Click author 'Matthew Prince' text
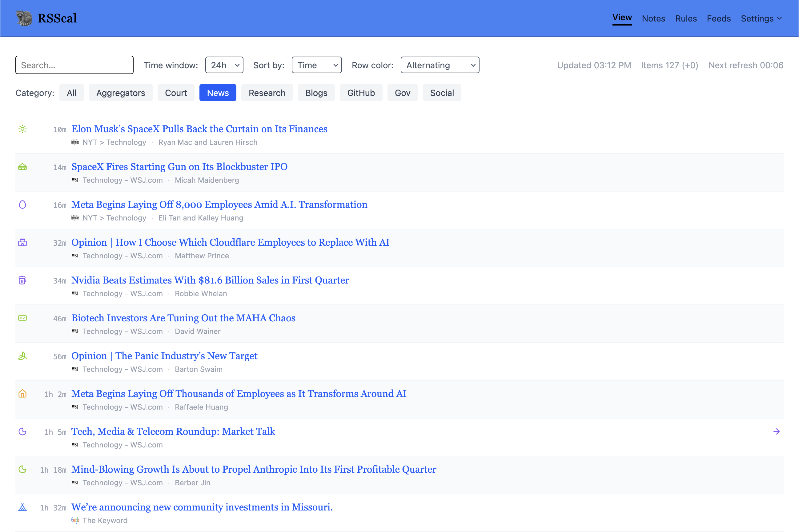This screenshot has width=799, height=532. (202, 256)
